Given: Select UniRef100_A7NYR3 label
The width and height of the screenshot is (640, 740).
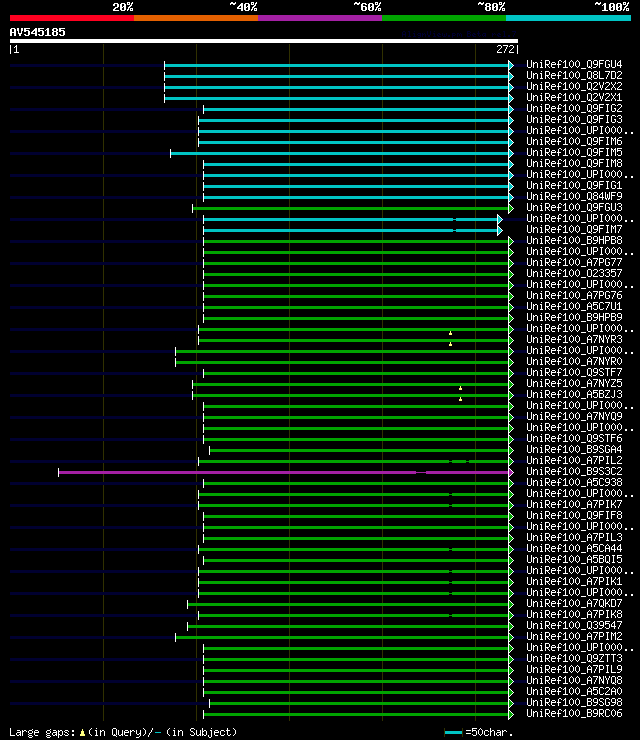Looking at the screenshot, I should click(574, 339).
